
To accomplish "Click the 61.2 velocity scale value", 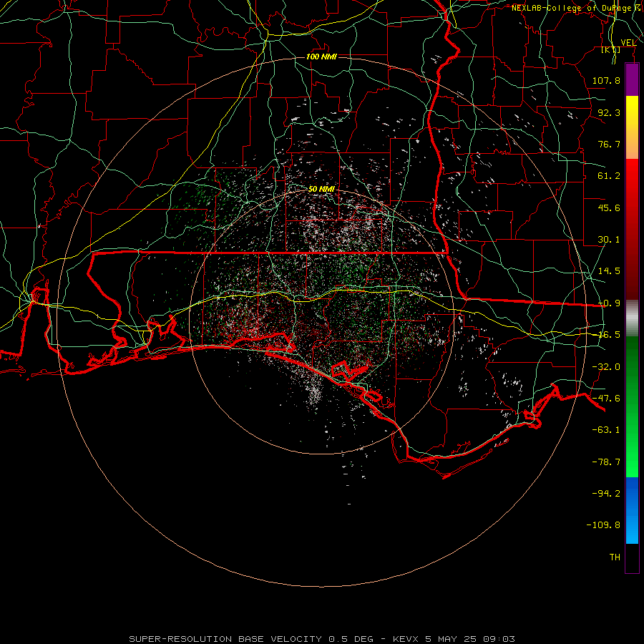I will (609, 176).
